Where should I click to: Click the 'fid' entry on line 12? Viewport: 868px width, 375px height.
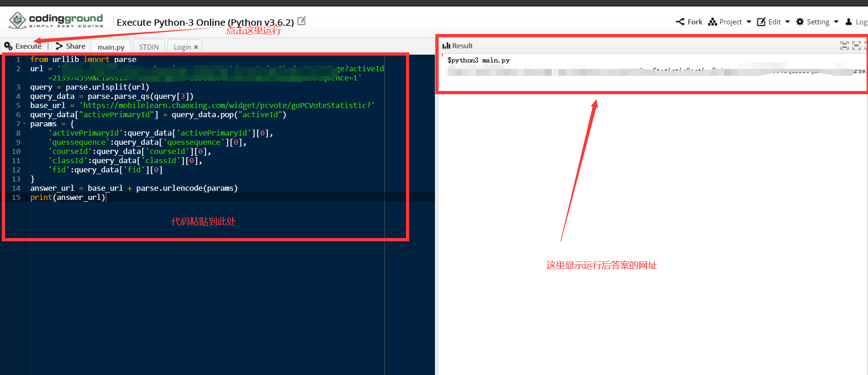point(105,170)
